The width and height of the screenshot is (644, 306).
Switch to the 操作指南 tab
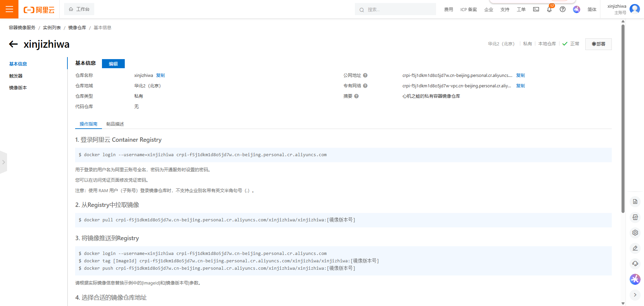[89, 124]
